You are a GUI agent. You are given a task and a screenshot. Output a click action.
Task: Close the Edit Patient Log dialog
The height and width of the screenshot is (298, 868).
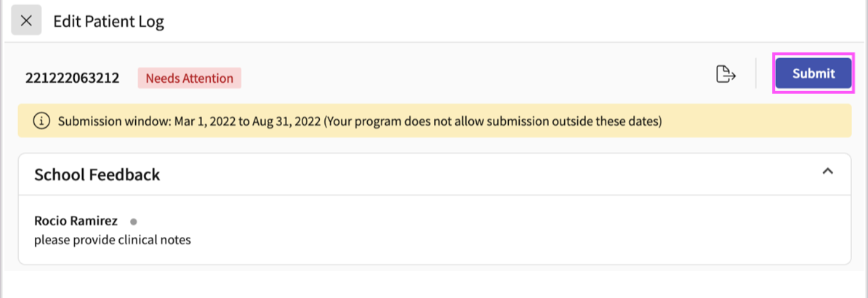click(26, 21)
